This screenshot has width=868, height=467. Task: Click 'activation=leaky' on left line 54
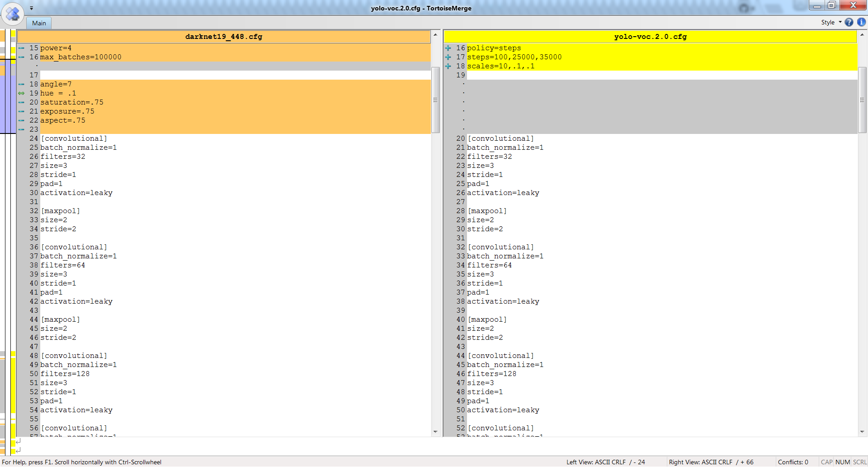coord(76,410)
